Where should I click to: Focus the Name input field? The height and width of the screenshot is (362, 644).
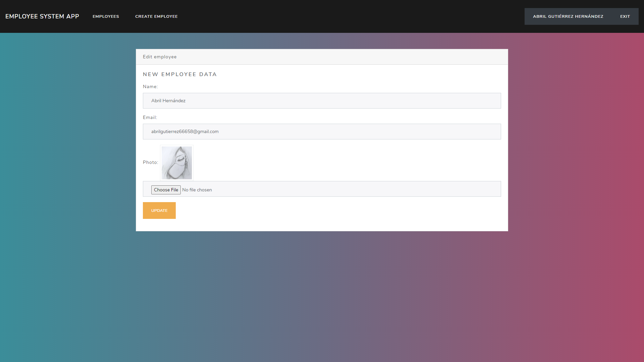tap(322, 101)
